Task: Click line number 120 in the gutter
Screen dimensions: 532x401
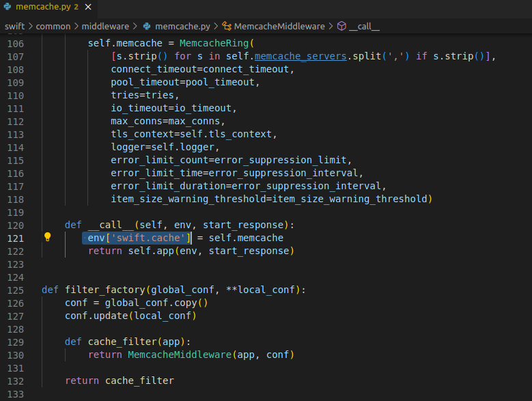Action: pos(15,225)
